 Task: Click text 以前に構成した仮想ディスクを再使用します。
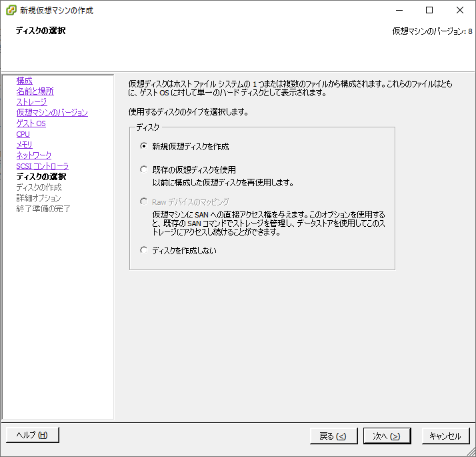click(x=223, y=182)
